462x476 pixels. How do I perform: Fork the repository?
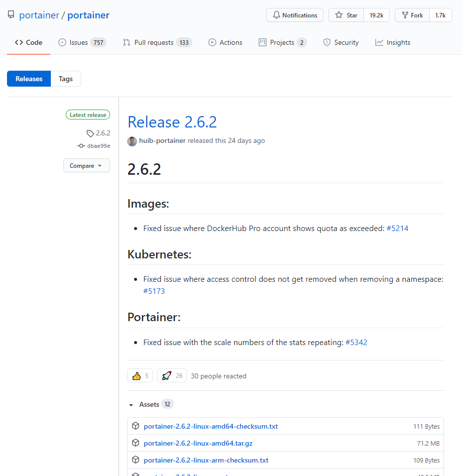(412, 15)
